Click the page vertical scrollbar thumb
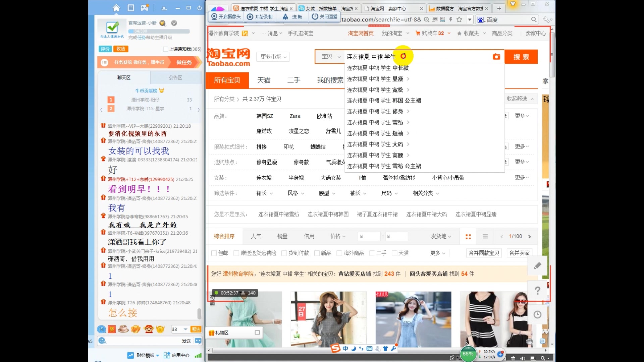Screen dimensions: 644x362 (552, 55)
